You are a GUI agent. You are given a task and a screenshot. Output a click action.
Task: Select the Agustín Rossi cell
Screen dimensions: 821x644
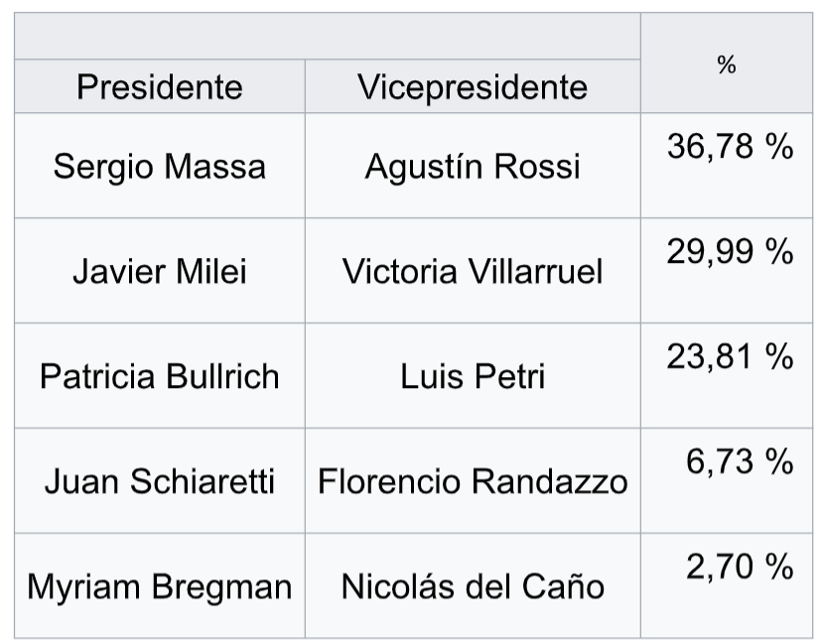(472, 166)
